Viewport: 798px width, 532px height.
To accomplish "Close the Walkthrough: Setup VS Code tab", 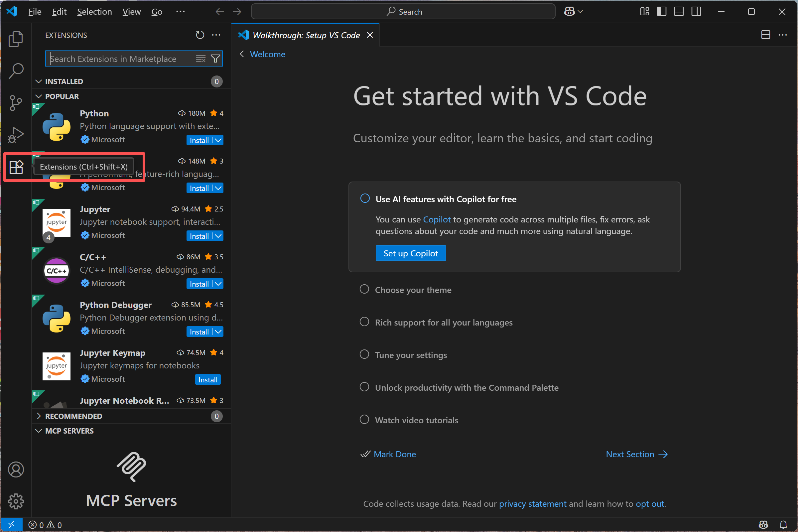I will click(x=370, y=35).
